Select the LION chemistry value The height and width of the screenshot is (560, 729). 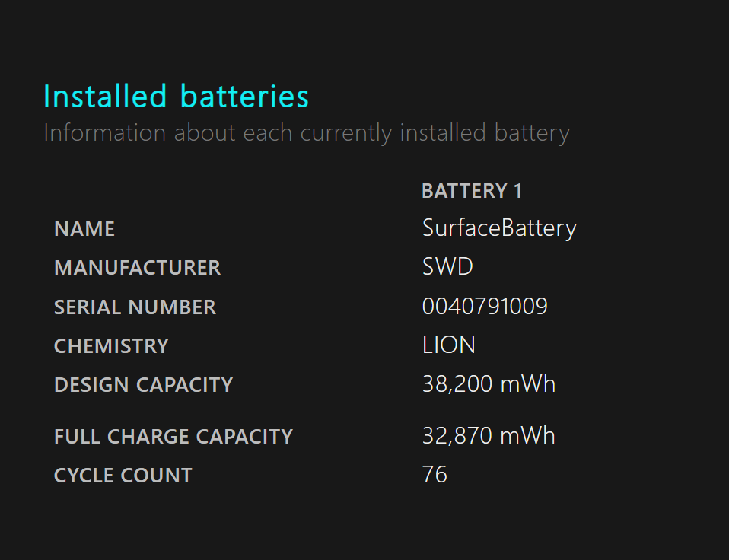pos(449,345)
